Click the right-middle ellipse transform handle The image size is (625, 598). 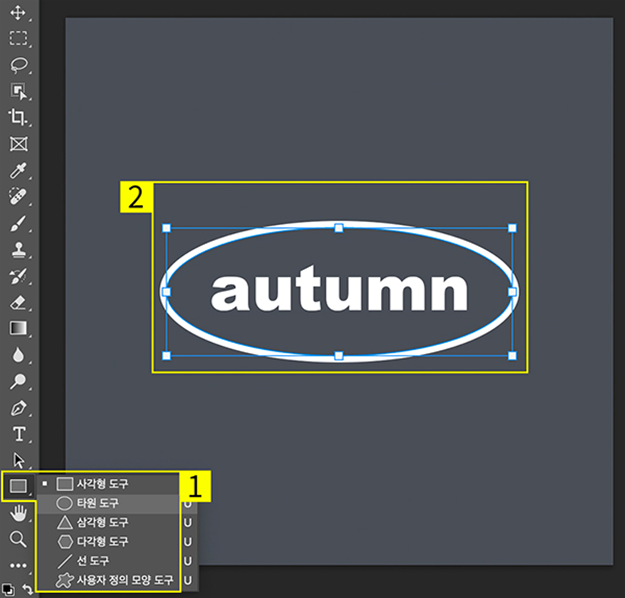pyautogui.click(x=512, y=292)
